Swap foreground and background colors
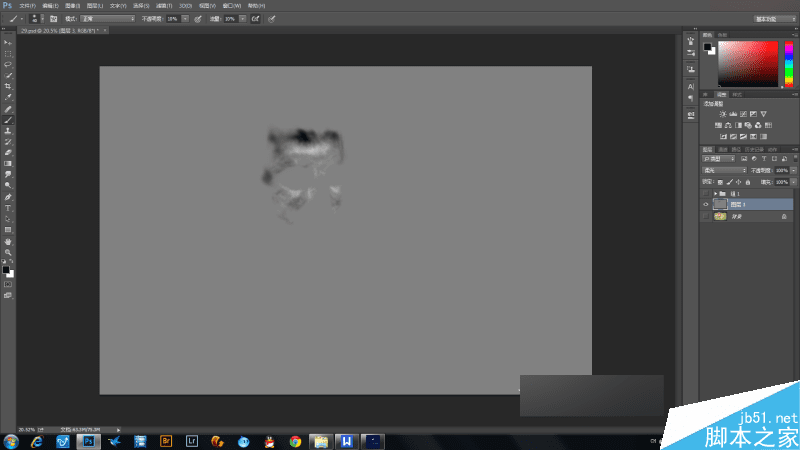Viewport: 800px width, 450px height. 12,261
